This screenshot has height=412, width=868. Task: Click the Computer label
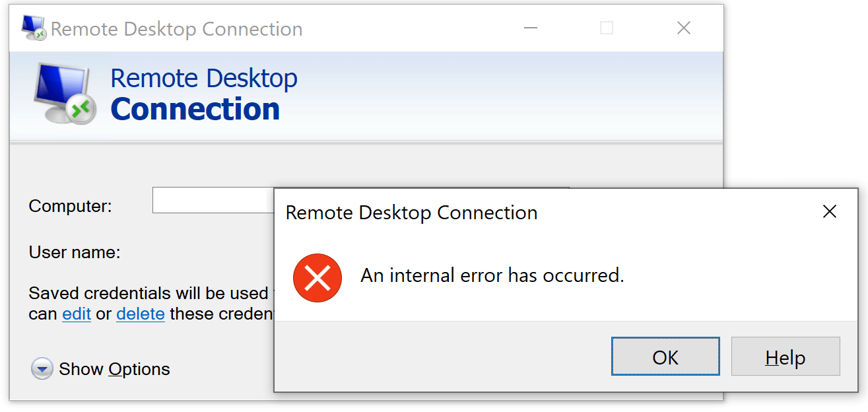69,206
